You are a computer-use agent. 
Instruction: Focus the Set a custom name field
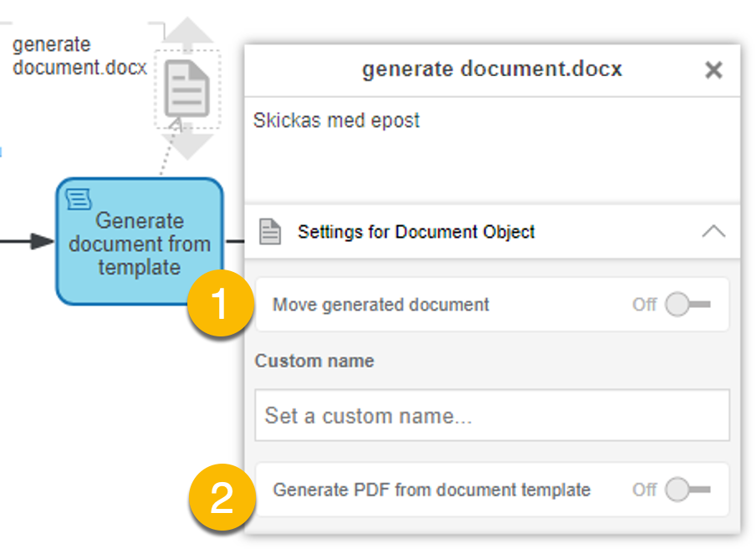(x=492, y=415)
